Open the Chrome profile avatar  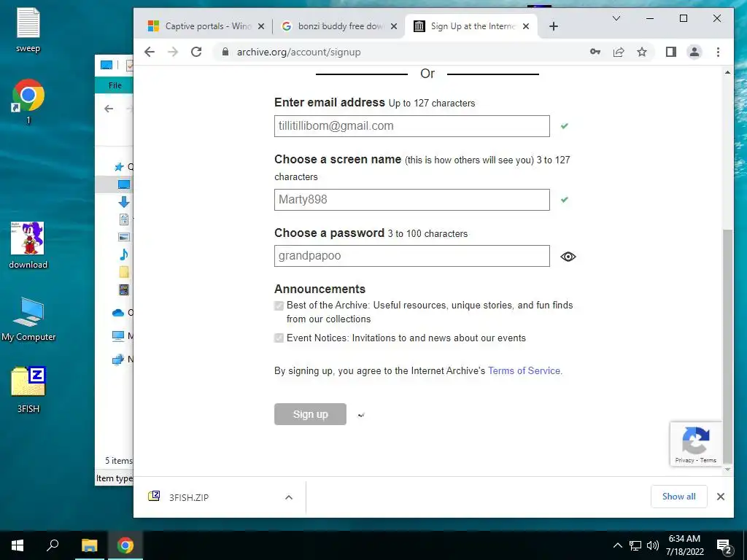click(694, 52)
